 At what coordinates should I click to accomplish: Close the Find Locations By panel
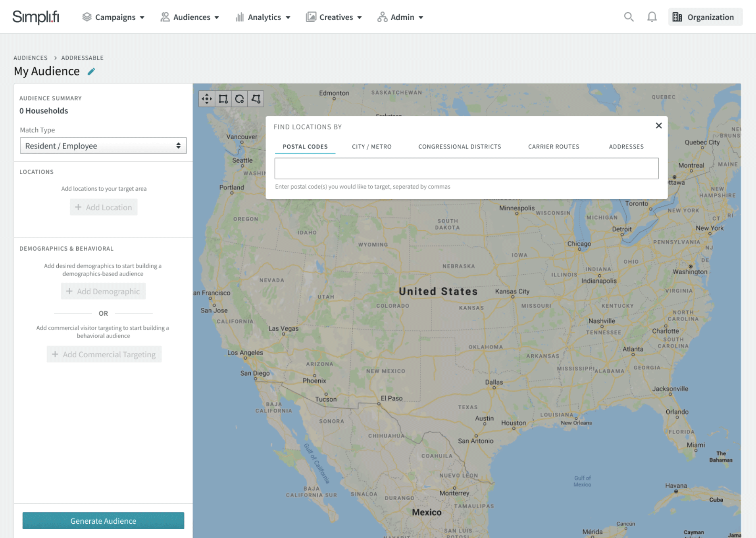coord(658,126)
